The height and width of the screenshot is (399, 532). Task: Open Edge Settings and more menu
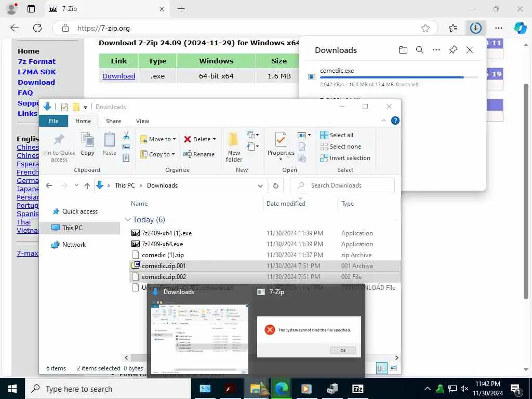pos(498,28)
